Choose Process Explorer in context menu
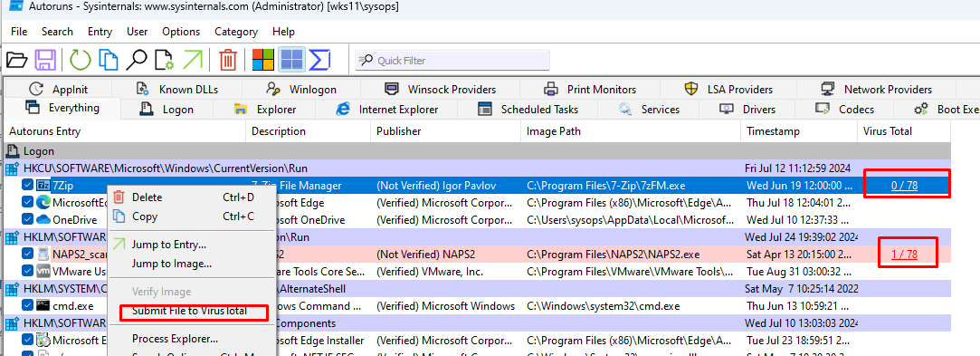The width and height of the screenshot is (980, 356). pyautogui.click(x=175, y=339)
